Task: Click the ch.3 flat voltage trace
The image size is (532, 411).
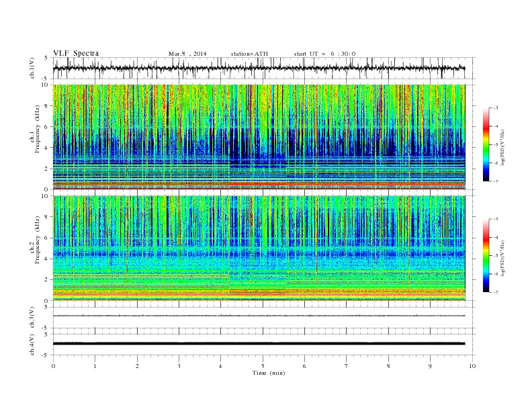Action: click(259, 316)
